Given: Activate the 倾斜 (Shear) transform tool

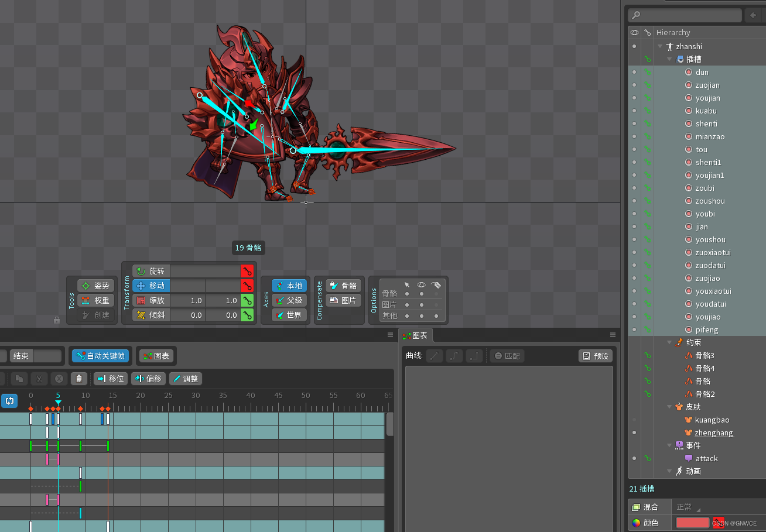Looking at the screenshot, I should (151, 315).
